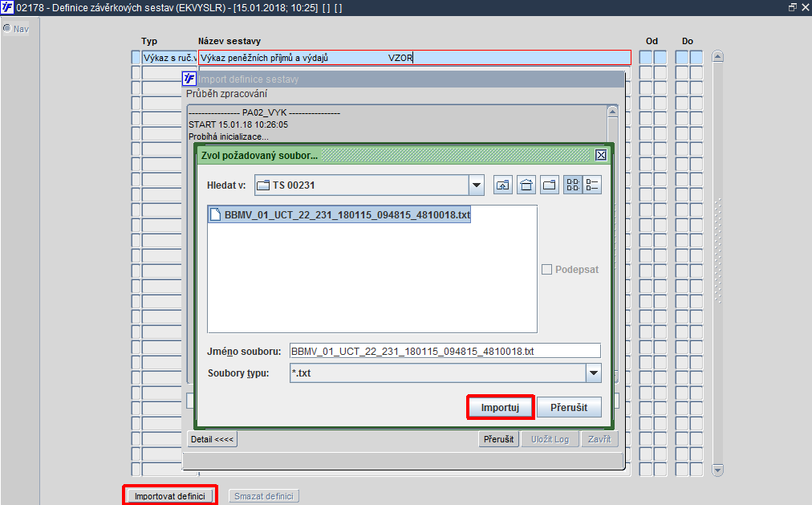Click TS 00231 folder name in combo
Screen dimensions: 812x505
click(x=294, y=185)
